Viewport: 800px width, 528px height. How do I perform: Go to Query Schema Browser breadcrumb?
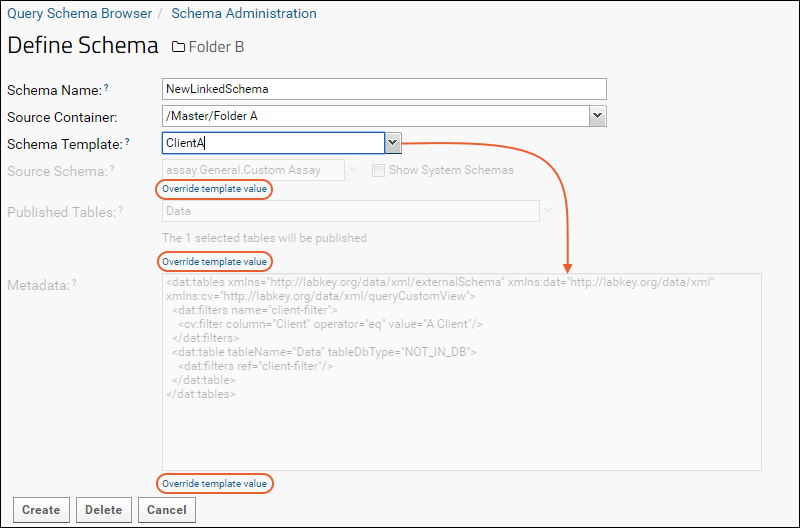[80, 13]
